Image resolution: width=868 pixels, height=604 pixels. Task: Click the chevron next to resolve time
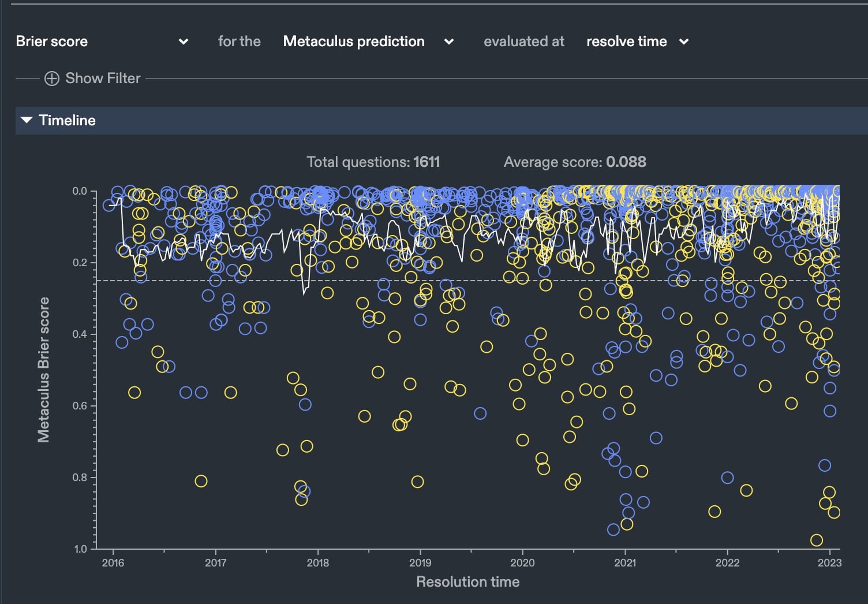(683, 41)
